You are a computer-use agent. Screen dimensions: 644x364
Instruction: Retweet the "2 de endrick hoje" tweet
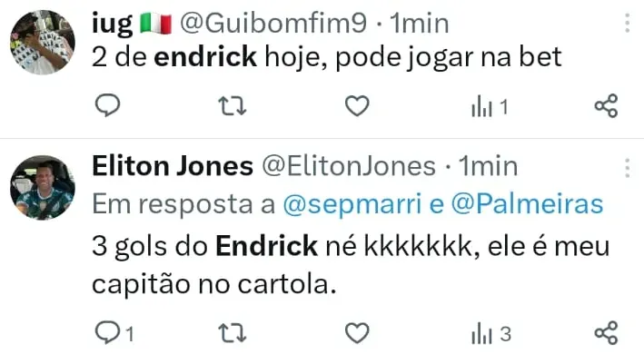[x=232, y=106]
